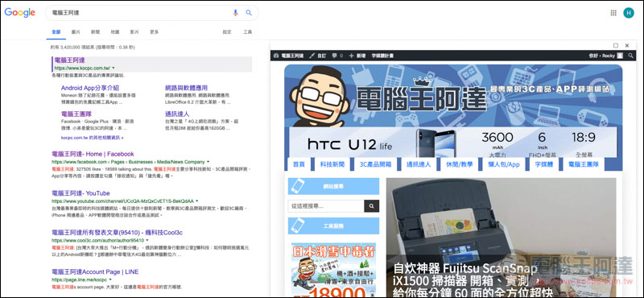
Task: Expand the arrow beside www.kocpc.com.tw URL
Action: [x=114, y=68]
